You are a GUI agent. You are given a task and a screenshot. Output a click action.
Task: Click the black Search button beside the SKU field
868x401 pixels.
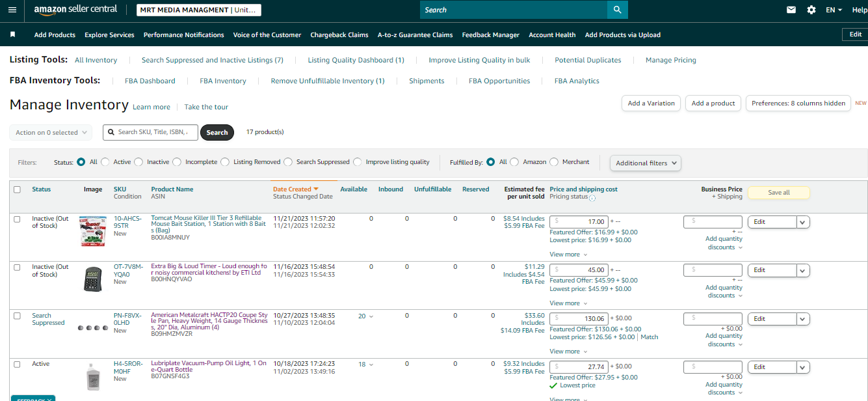(x=217, y=132)
